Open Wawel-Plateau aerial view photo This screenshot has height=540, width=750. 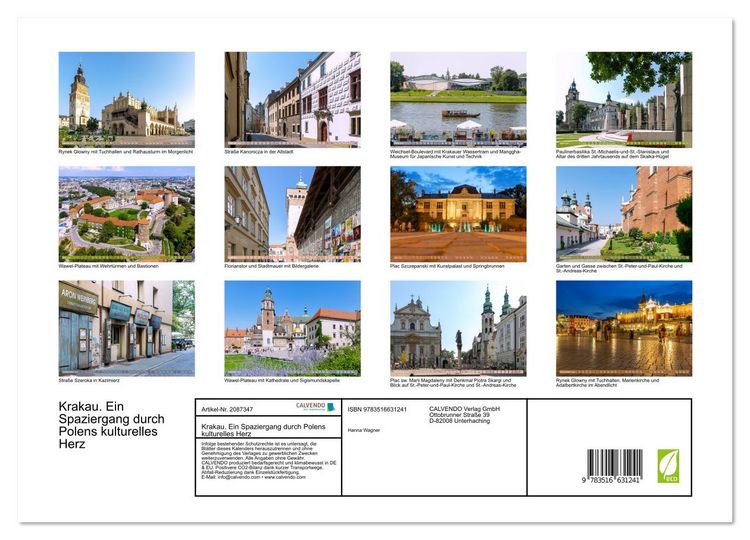[x=127, y=214]
